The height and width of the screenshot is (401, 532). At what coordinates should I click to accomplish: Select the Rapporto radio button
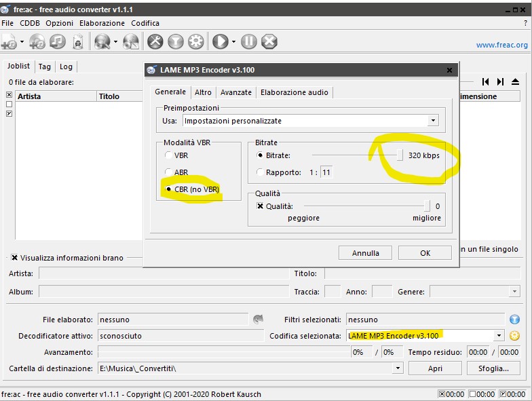260,172
